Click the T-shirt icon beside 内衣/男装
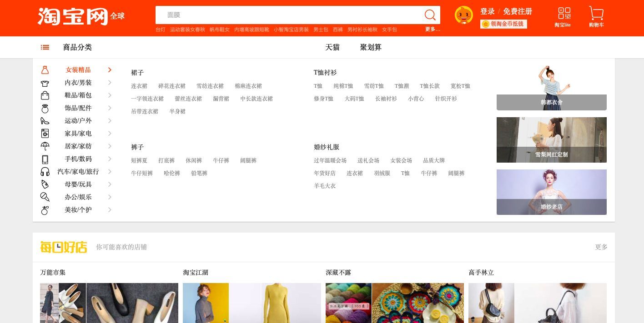644x323 pixels. point(45,83)
